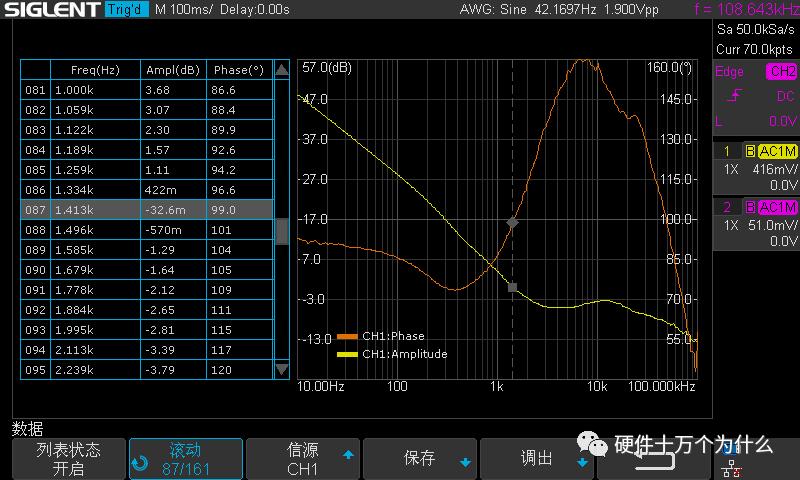Click the trigger level L 0.0V readout
The width and height of the screenshot is (800, 480).
point(756,121)
